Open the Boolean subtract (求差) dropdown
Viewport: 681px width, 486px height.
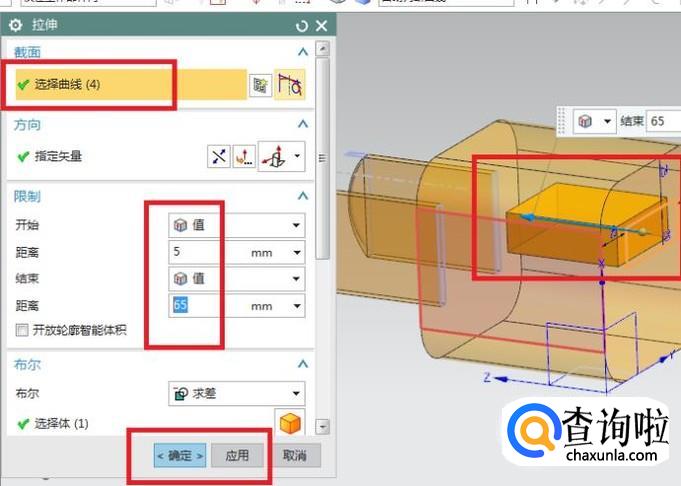[x=237, y=393]
